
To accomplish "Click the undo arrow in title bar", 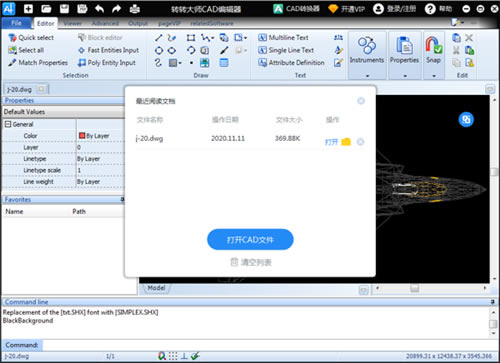I will 99,9.
